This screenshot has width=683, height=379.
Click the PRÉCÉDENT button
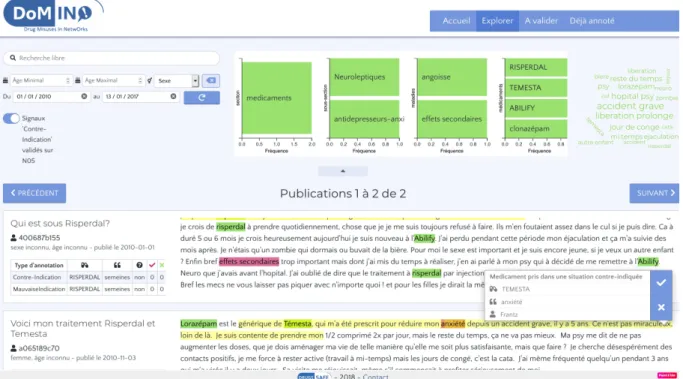click(34, 193)
